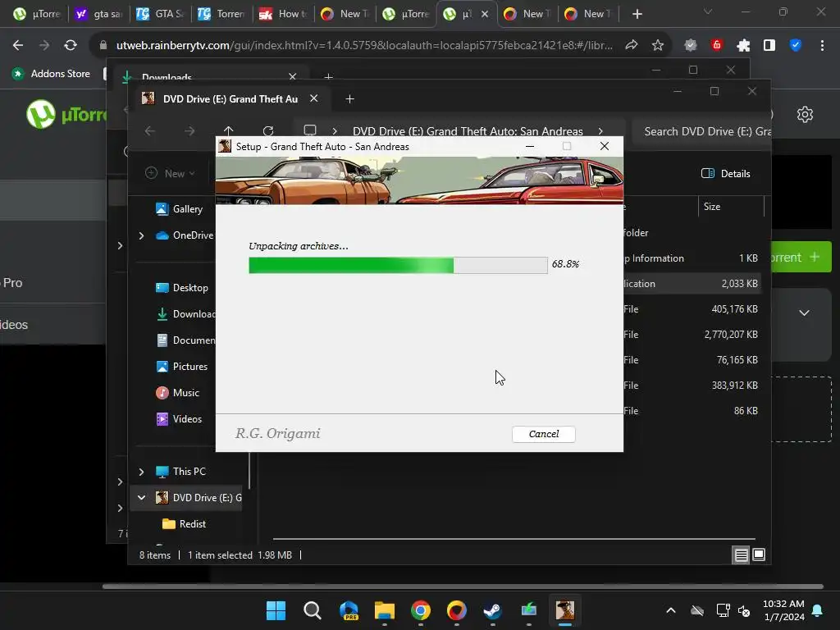840x630 pixels.
Task: Go up one folder in Explorer
Action: point(228,130)
